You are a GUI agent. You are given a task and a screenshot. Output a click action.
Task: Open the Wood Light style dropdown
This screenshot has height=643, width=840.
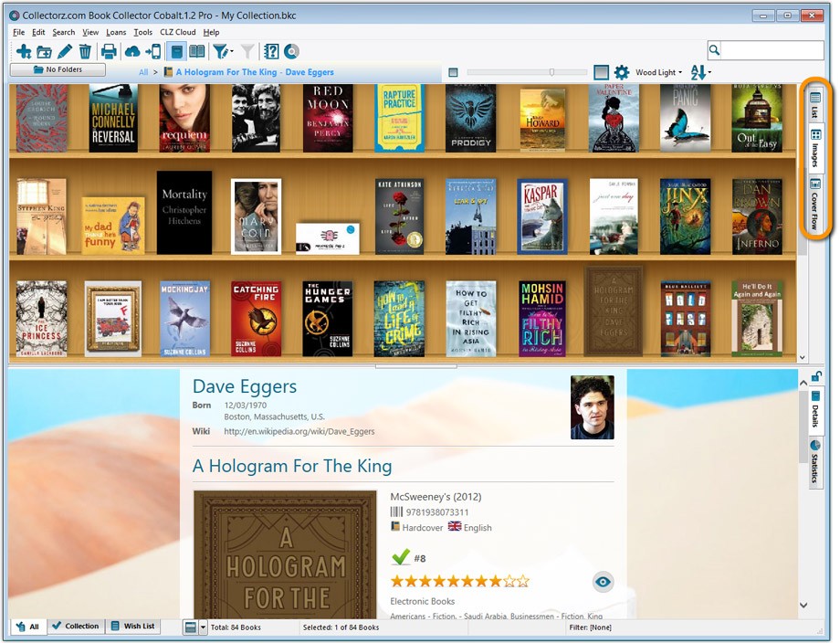[x=659, y=72]
